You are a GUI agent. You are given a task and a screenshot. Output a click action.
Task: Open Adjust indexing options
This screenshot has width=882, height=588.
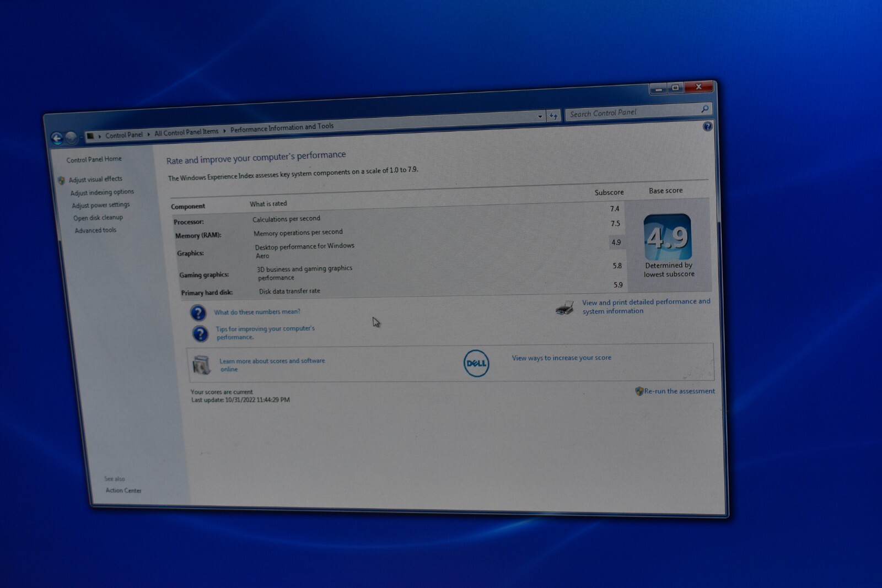point(102,192)
